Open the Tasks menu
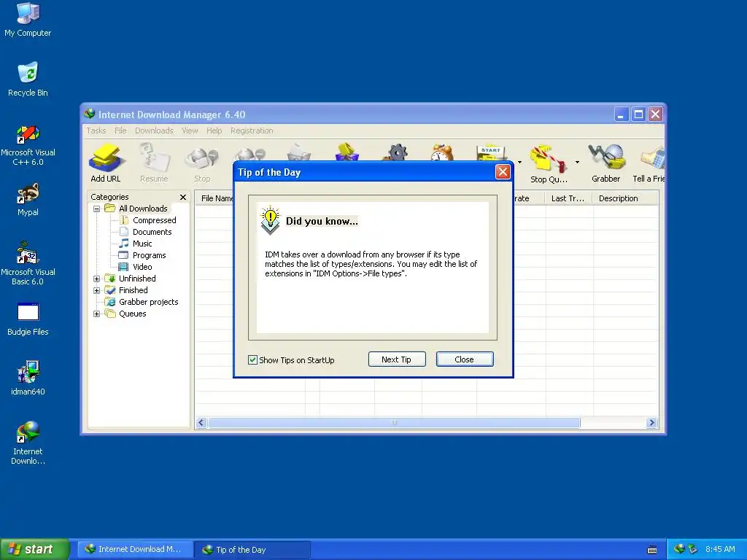The height and width of the screenshot is (560, 747). pyautogui.click(x=96, y=131)
